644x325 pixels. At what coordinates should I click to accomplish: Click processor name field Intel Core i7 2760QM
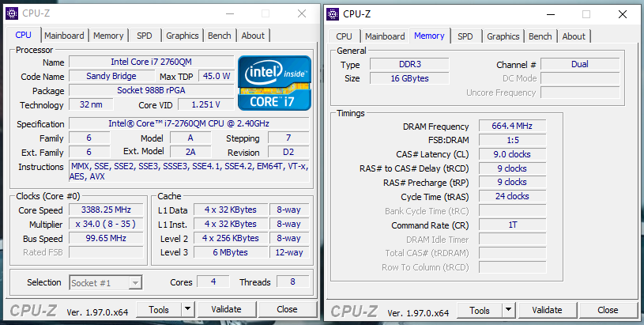coord(151,62)
